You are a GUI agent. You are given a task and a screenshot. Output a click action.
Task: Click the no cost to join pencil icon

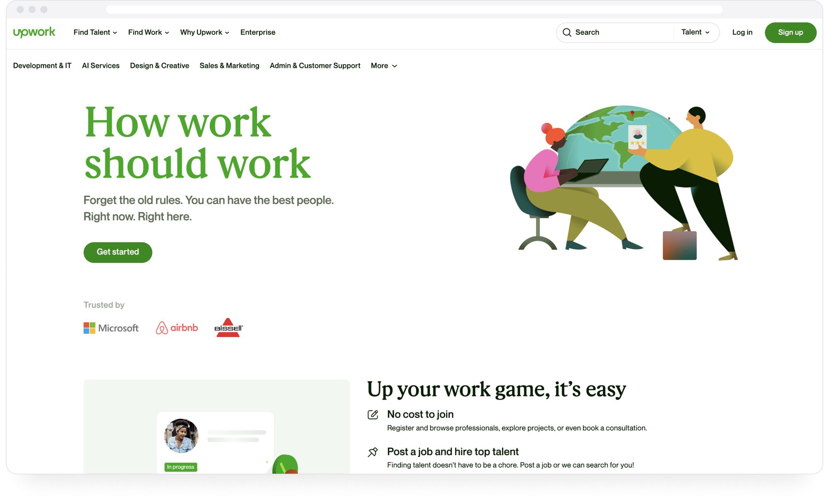[x=373, y=414]
